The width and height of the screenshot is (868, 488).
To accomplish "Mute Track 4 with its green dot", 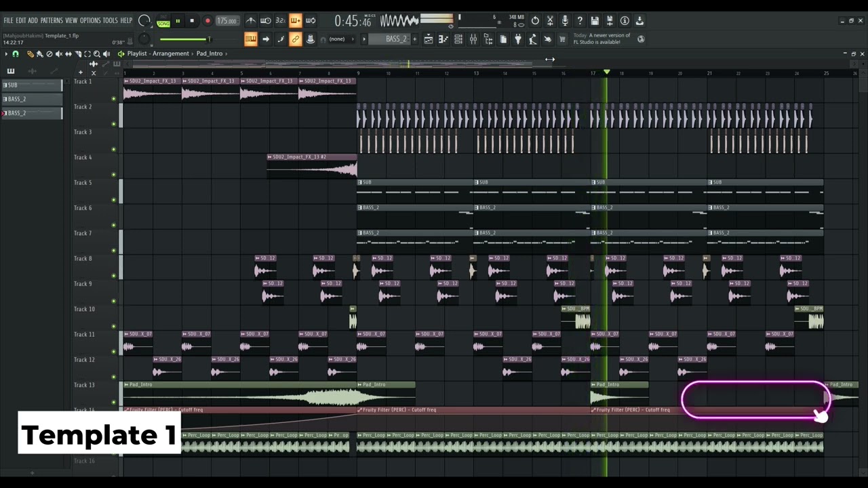I will (x=113, y=175).
